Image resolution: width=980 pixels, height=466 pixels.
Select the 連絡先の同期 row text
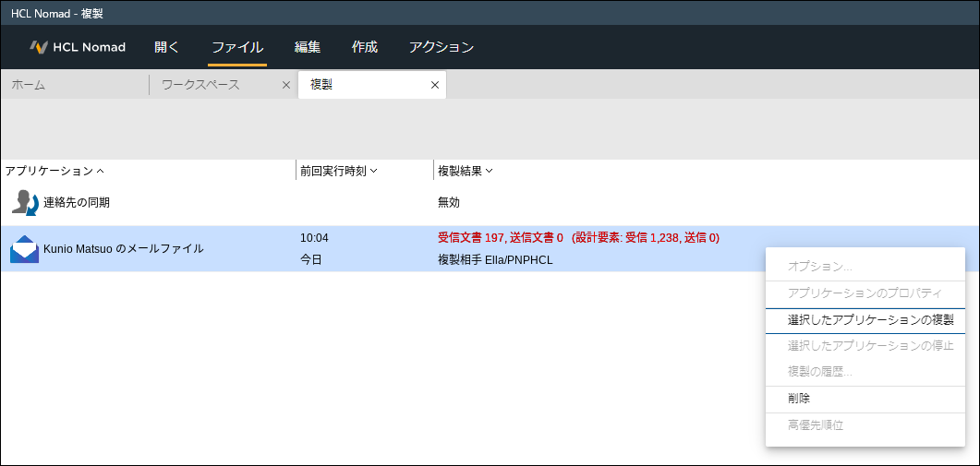coord(77,202)
